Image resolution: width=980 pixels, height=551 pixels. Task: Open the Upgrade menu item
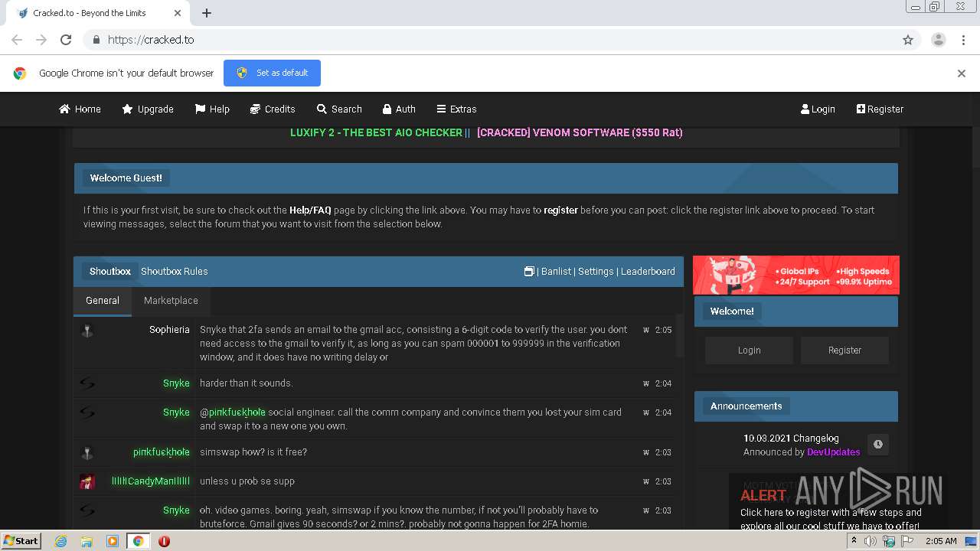tap(148, 109)
